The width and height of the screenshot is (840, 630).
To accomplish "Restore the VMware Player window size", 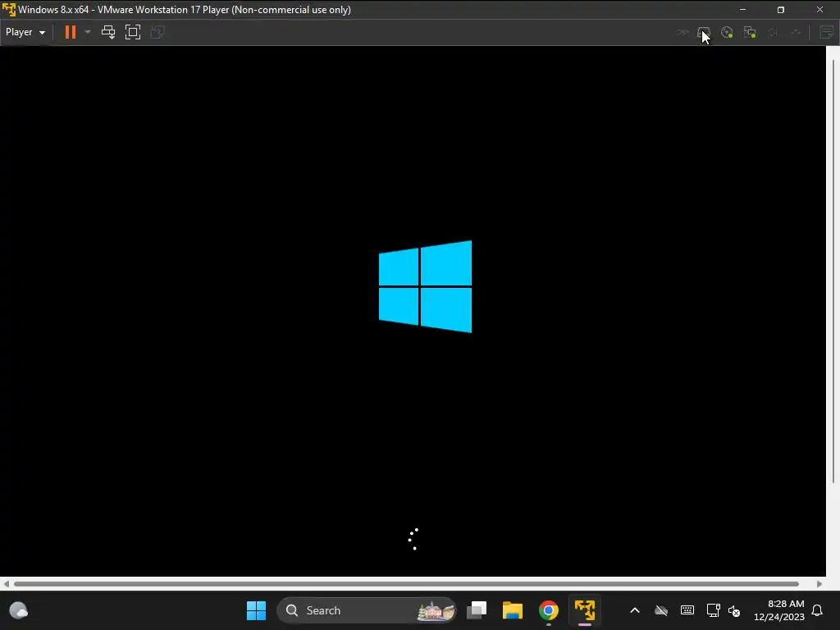I will pyautogui.click(x=781, y=10).
